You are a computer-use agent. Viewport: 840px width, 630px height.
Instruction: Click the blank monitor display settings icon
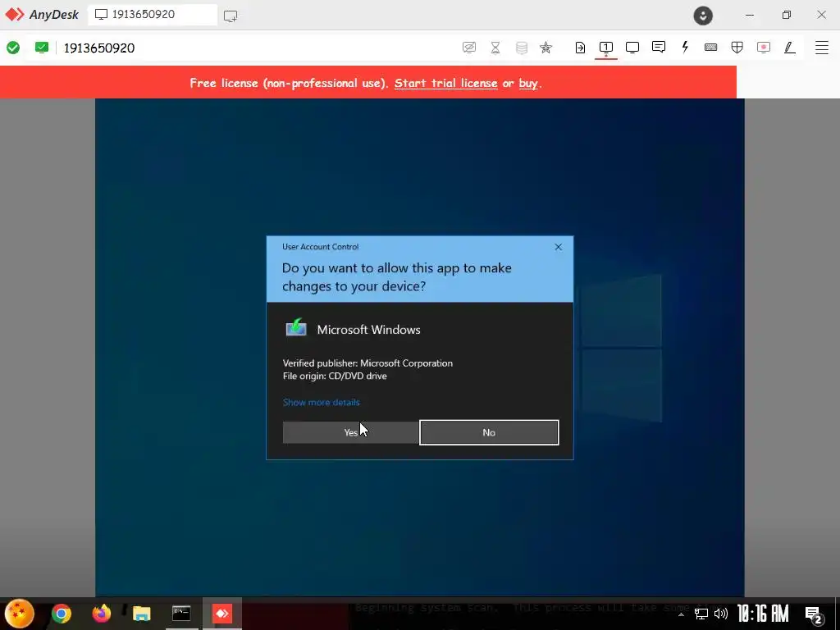click(632, 48)
